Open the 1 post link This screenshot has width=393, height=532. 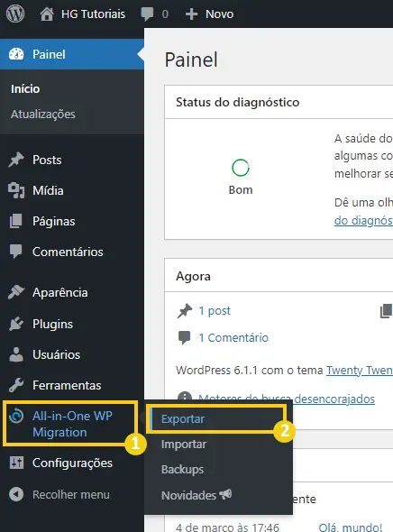tap(215, 310)
